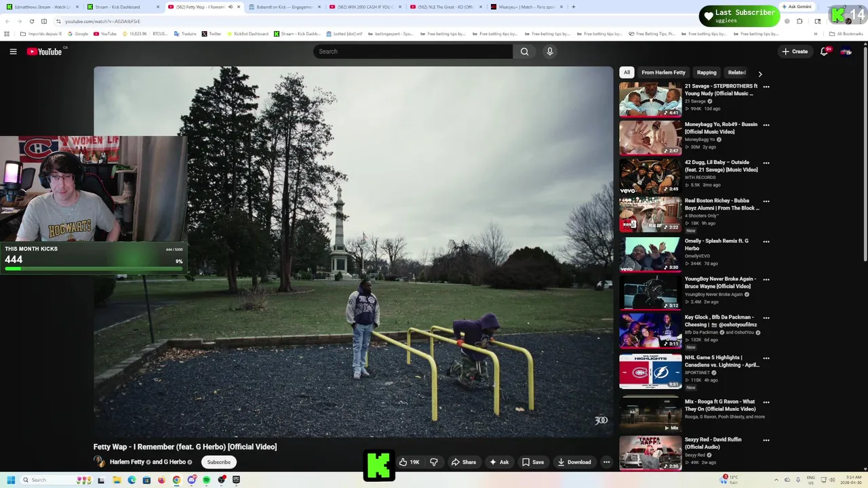
Task: Subscribe to Harlem Fetty channel
Action: (218, 462)
